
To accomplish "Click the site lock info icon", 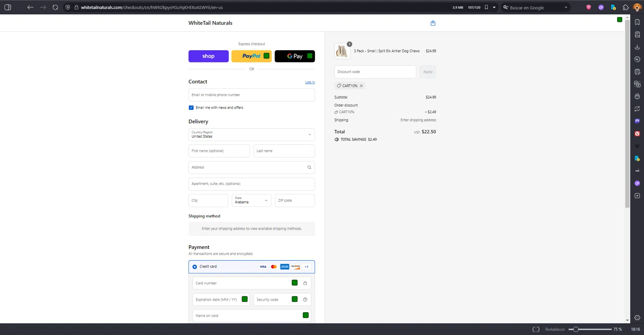I will pyautogui.click(x=76, y=7).
